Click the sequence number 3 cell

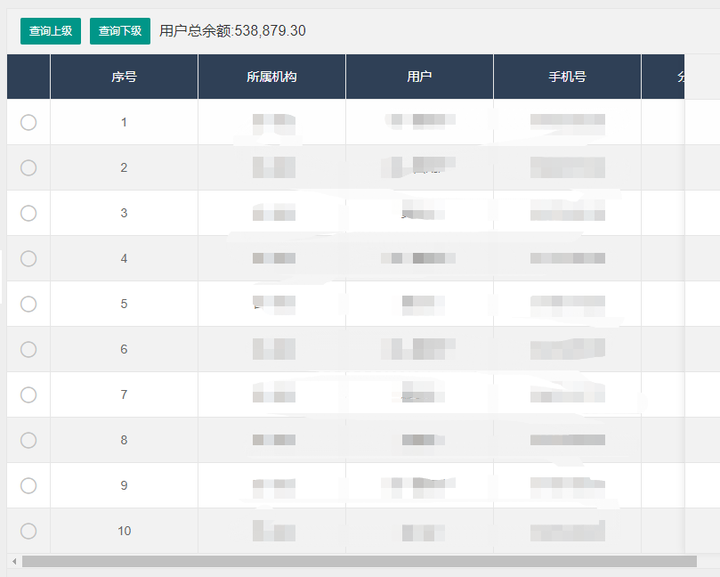(x=124, y=213)
